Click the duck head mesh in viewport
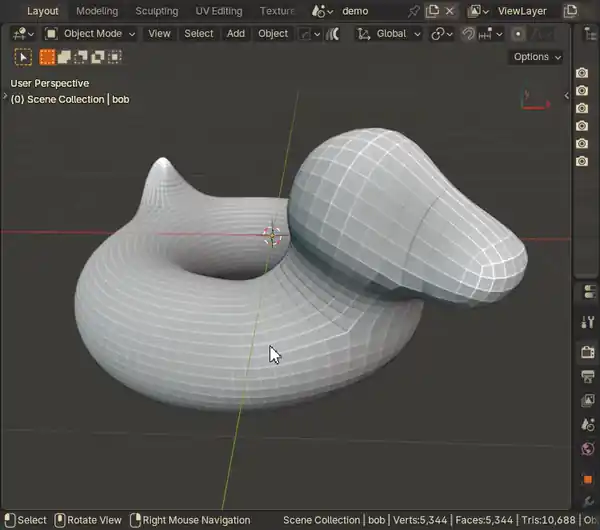Image resolution: width=600 pixels, height=530 pixels. tap(398, 214)
